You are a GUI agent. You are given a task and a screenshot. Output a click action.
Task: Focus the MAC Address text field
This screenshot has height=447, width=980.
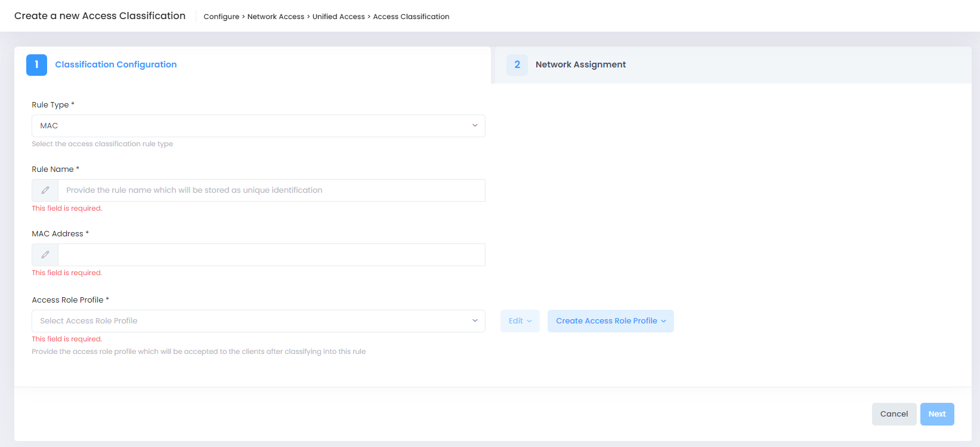271,255
